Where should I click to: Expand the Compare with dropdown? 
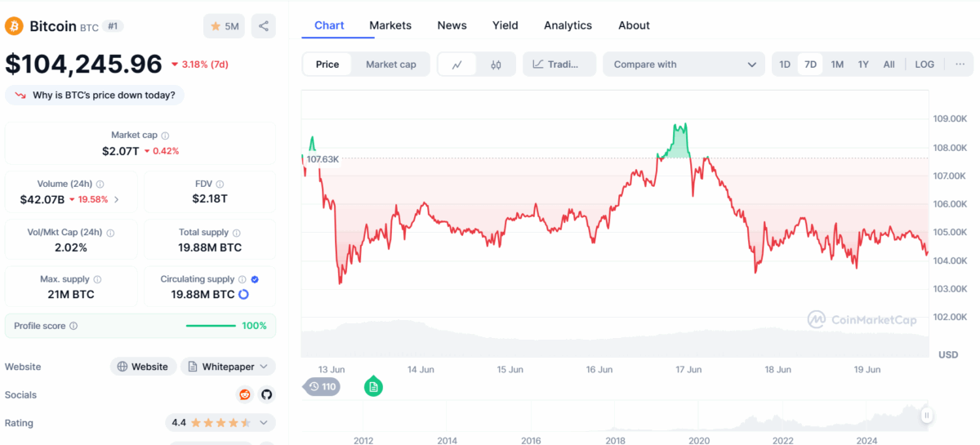684,65
